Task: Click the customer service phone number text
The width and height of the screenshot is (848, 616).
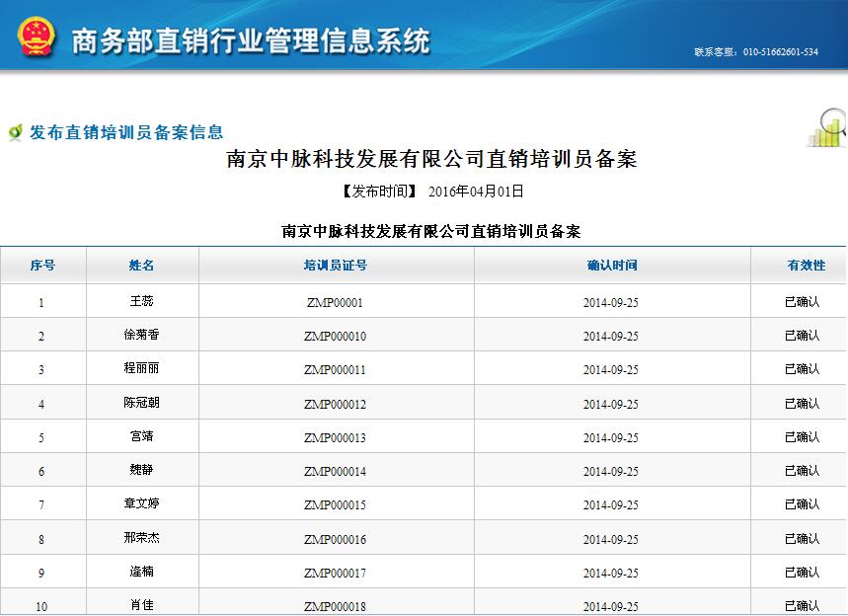Action: coord(756,52)
